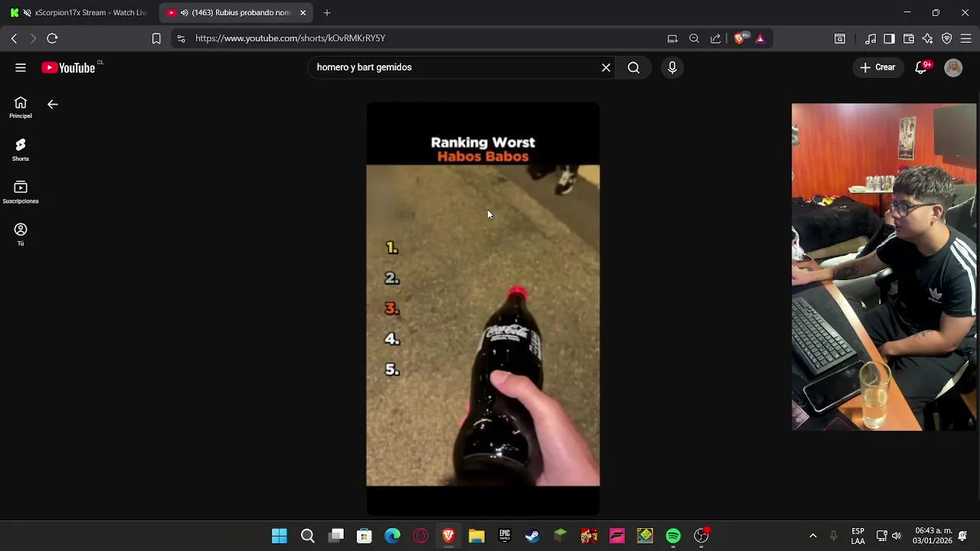Open YouTube notifications bell
Image resolution: width=980 pixels, height=551 pixels.
click(x=922, y=67)
